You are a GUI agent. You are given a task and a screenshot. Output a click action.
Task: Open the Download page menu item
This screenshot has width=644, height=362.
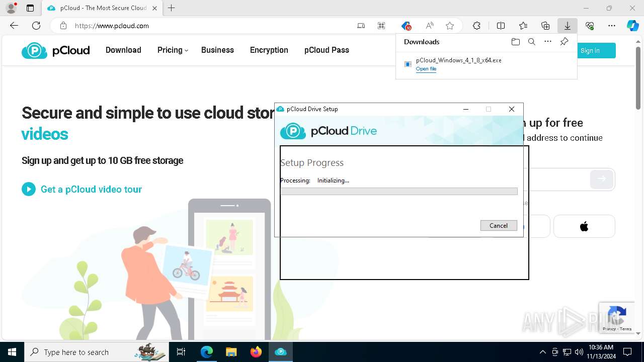coord(123,50)
